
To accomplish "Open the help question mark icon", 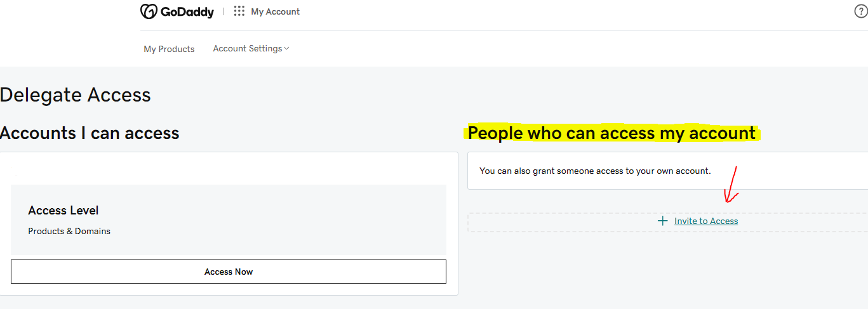I will pyautogui.click(x=861, y=11).
